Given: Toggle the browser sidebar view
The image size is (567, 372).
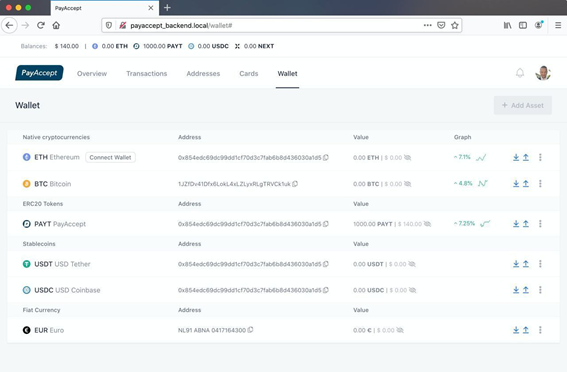Looking at the screenshot, I should tap(523, 25).
